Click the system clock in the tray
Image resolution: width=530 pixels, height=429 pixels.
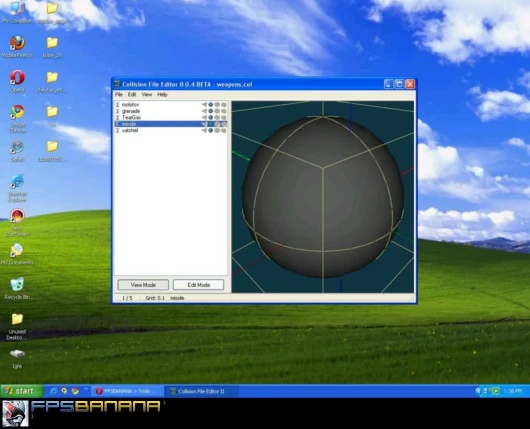(x=513, y=391)
